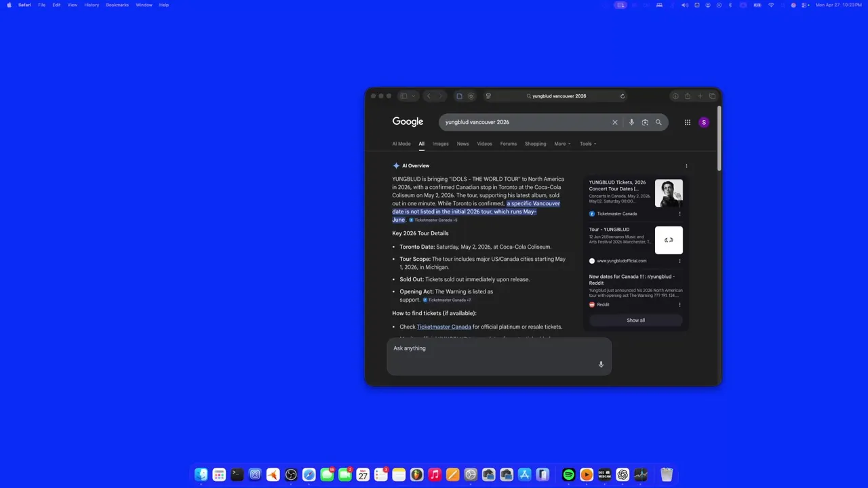Open the Wi-Fi menu bar icon
Screen dimensions: 868x488
771,5
